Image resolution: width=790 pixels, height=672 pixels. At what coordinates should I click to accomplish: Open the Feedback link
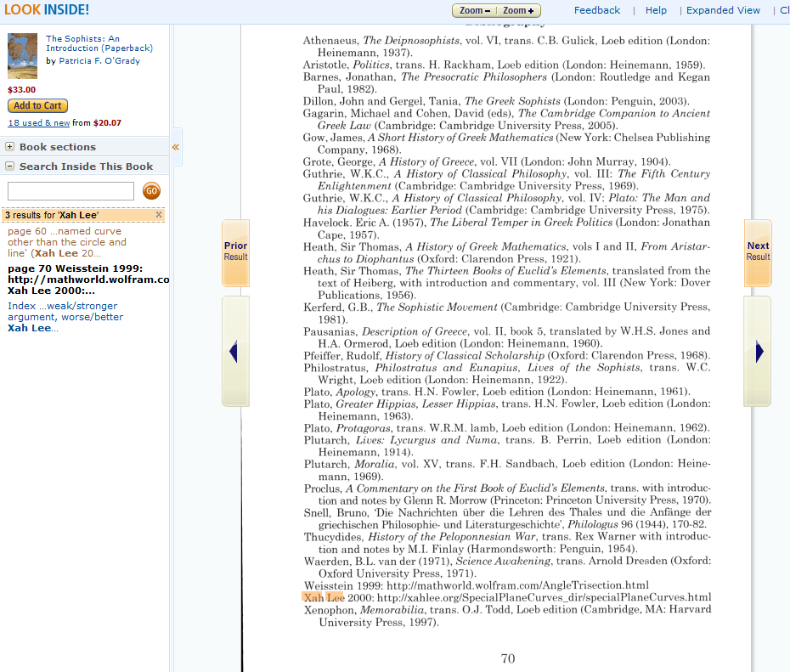(596, 10)
